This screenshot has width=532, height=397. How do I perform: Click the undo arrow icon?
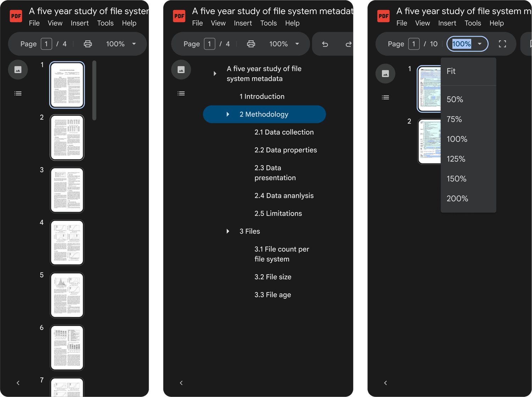pyautogui.click(x=325, y=44)
